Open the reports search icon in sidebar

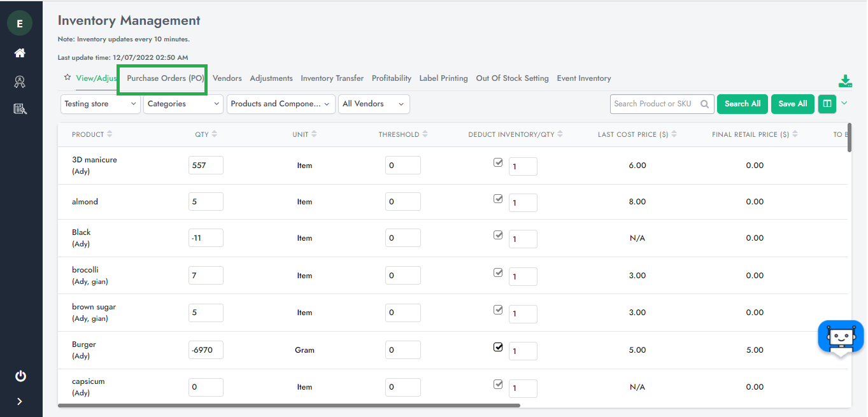click(20, 109)
